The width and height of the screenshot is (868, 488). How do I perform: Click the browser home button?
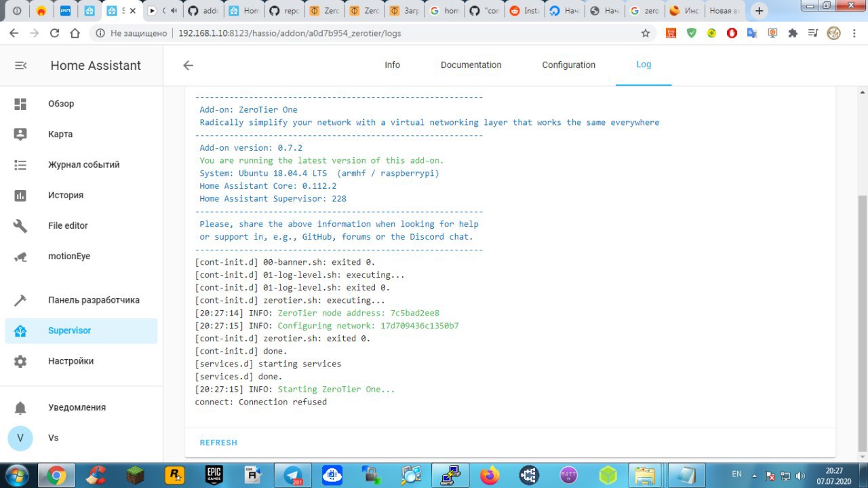click(x=75, y=33)
